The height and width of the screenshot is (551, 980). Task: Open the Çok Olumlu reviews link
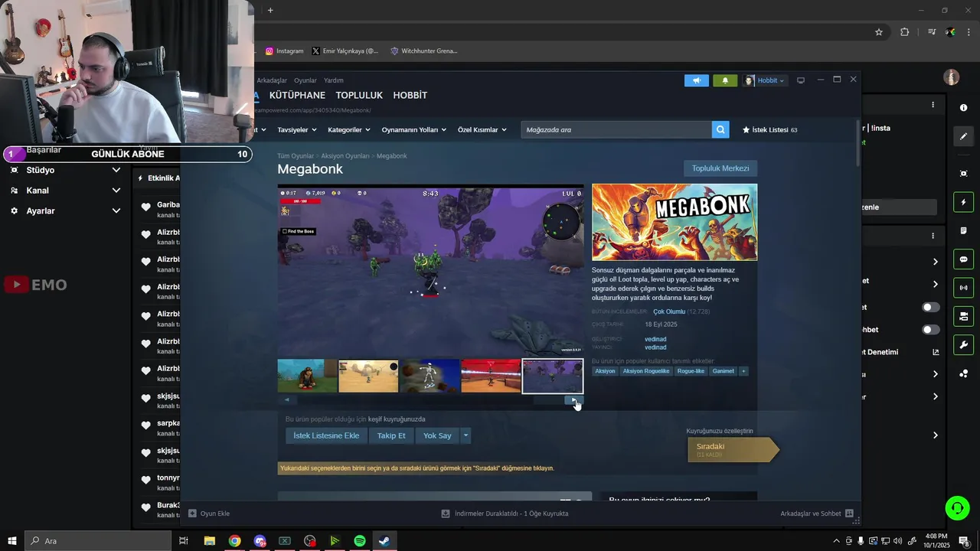tap(669, 311)
